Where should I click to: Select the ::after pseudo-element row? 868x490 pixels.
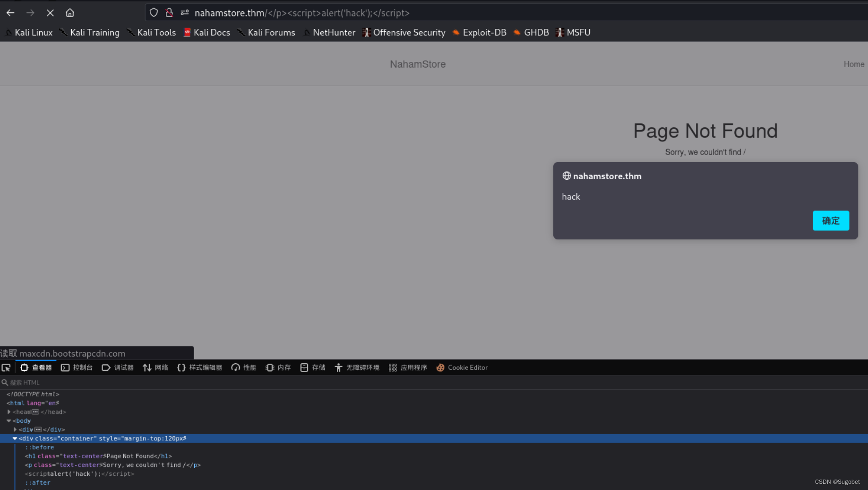point(38,482)
